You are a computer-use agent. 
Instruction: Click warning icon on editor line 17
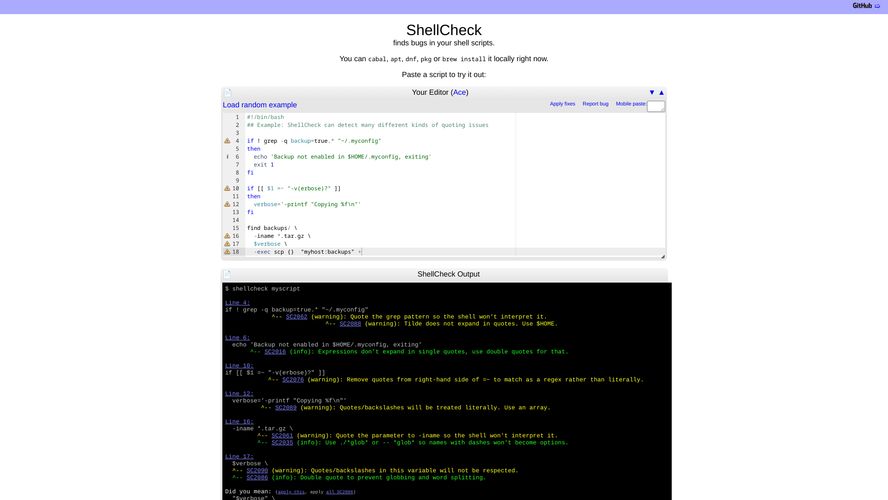[227, 244]
